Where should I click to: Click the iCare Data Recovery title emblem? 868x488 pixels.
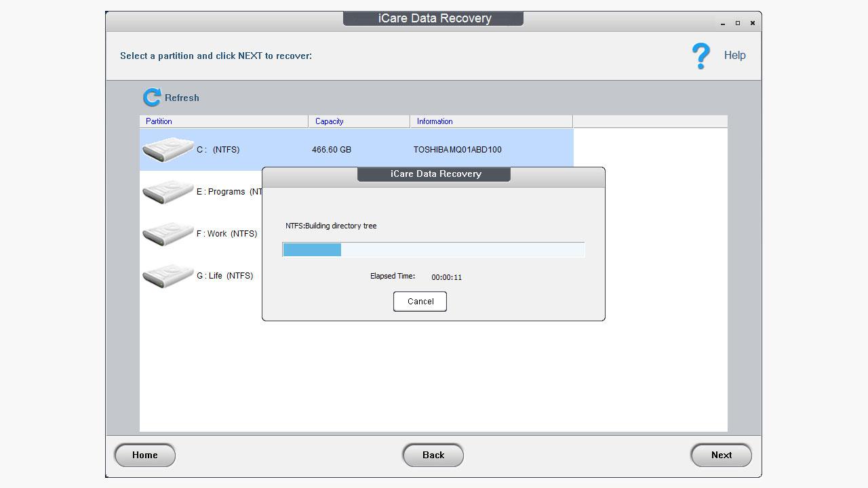click(x=433, y=18)
